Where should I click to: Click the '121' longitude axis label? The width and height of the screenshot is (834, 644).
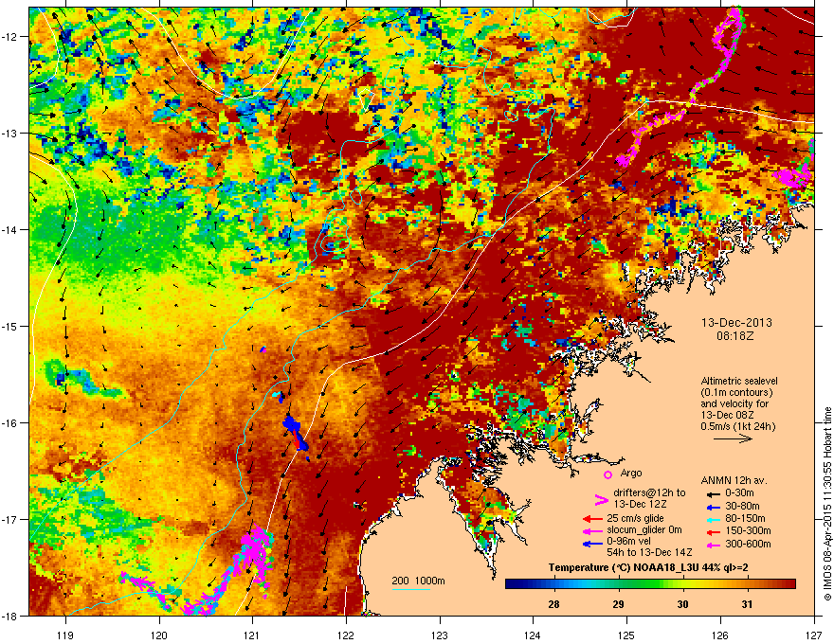(x=252, y=635)
